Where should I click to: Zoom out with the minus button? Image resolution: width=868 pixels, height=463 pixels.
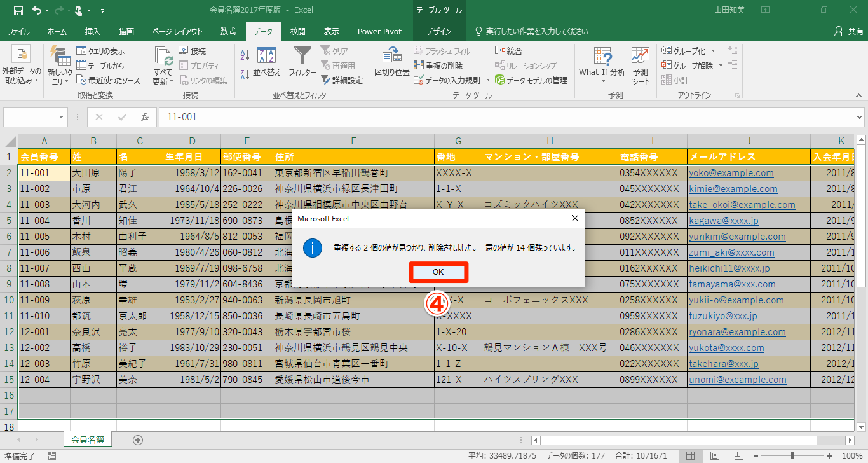[x=757, y=456]
